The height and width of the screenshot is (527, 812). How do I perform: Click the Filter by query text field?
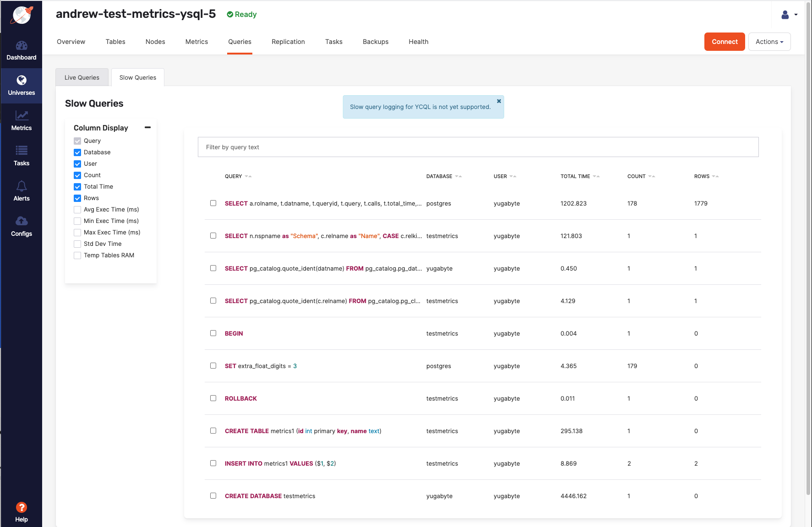pos(478,147)
